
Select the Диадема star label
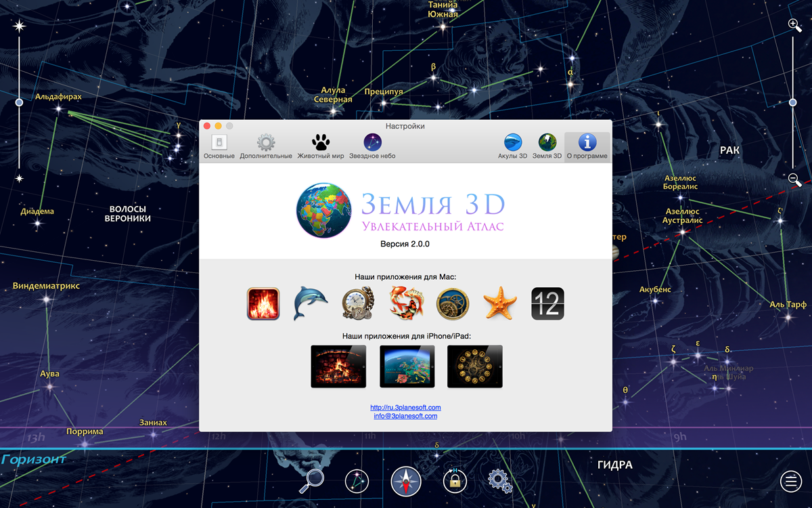click(37, 211)
